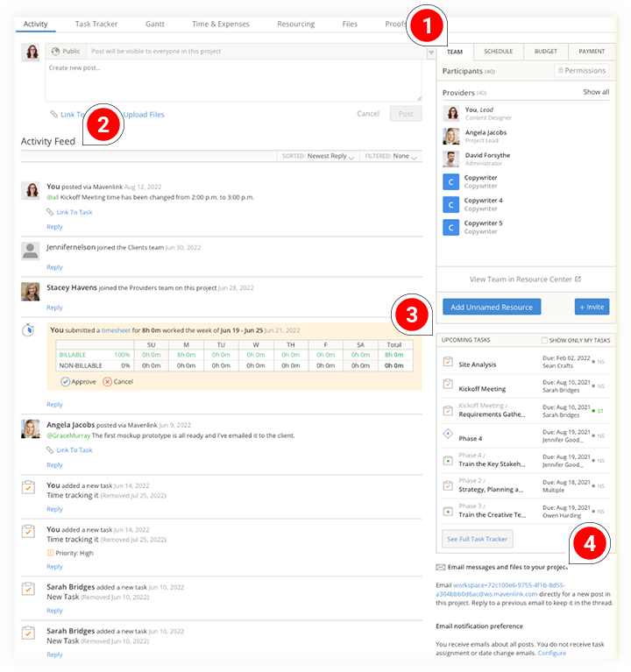Click the Add Unnamed Resource button
Screen dimensions: 631x672
coord(490,307)
